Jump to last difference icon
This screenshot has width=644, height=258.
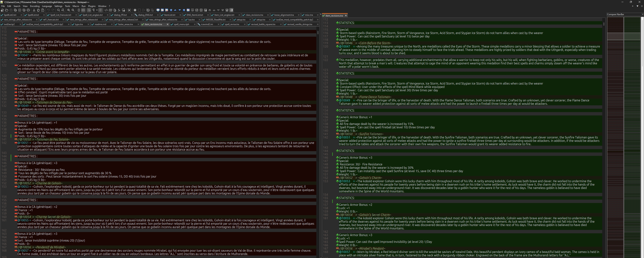[184, 10]
